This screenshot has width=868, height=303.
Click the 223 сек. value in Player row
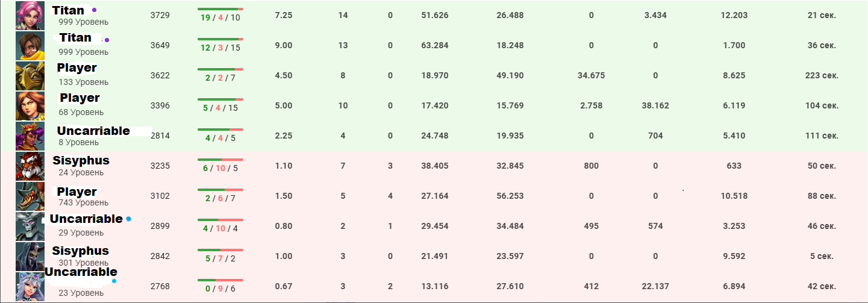[x=822, y=76]
